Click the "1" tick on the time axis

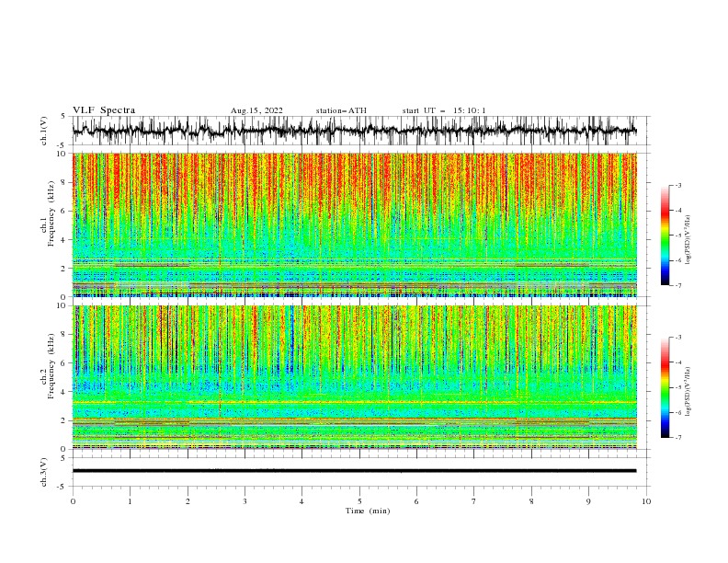click(131, 501)
